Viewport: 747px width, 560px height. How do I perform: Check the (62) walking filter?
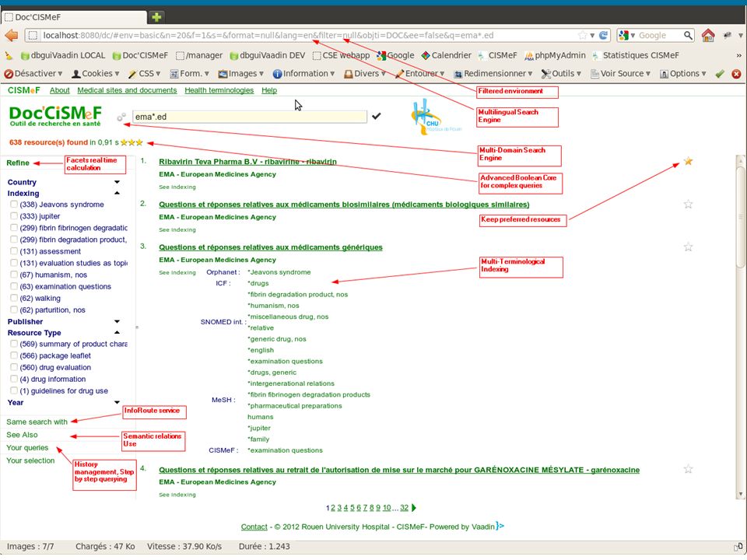tap(14, 298)
